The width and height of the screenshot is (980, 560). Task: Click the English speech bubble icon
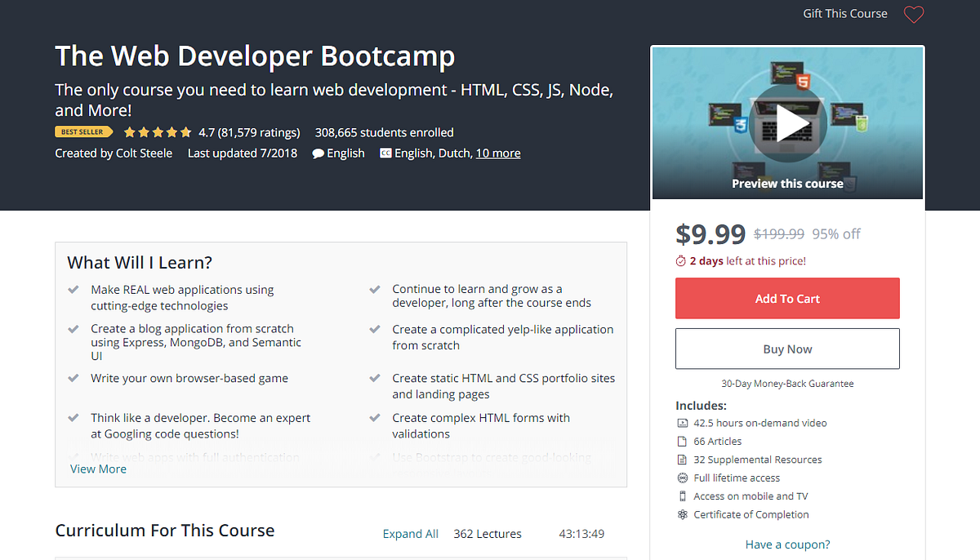pyautogui.click(x=318, y=153)
